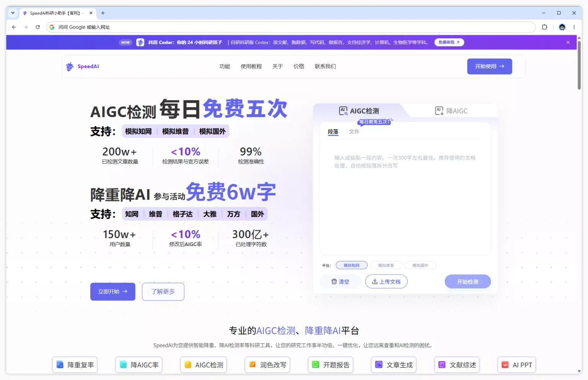Click the browser address bar
Screen dimensions: 588x380
[x=291, y=27]
